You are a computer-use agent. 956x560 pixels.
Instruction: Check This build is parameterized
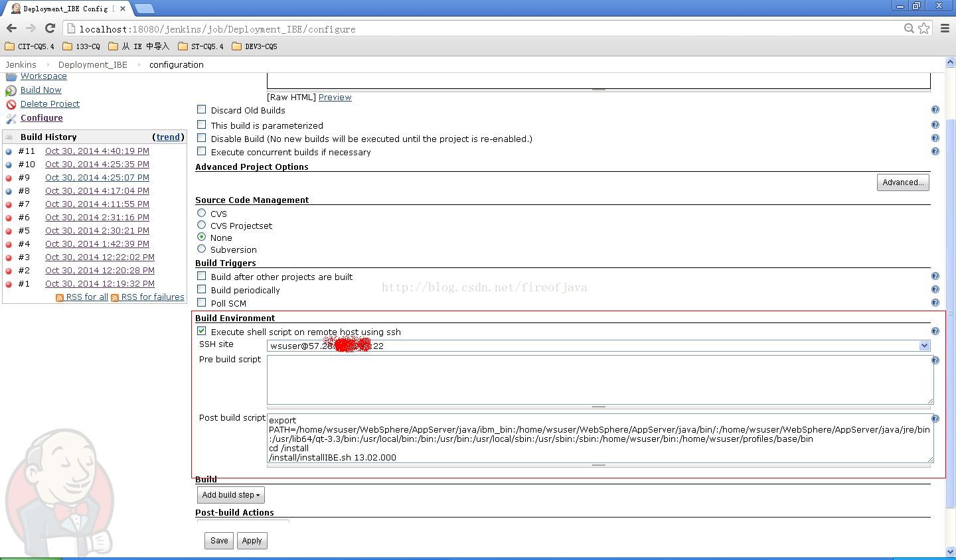pyautogui.click(x=202, y=125)
